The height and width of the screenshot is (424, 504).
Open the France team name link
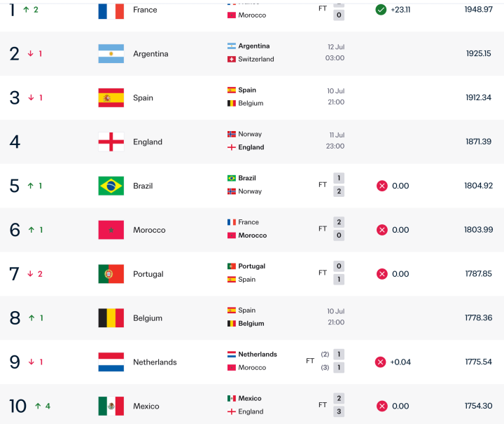coord(145,10)
